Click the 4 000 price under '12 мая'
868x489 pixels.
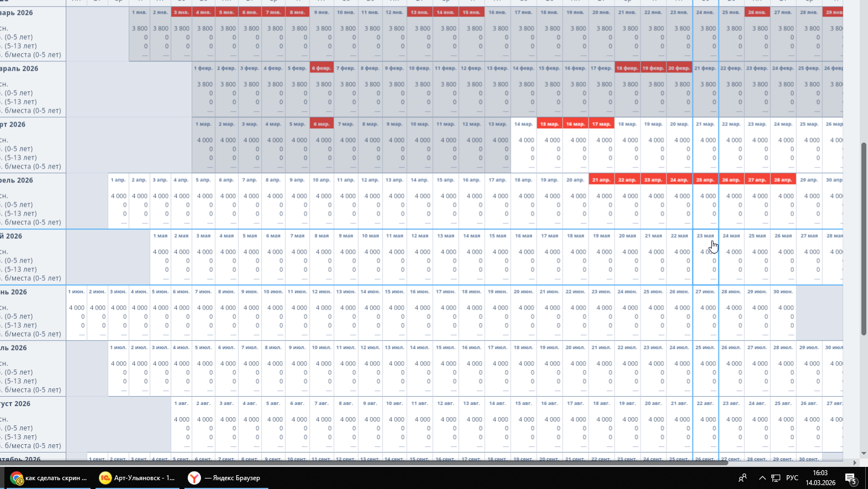point(422,251)
